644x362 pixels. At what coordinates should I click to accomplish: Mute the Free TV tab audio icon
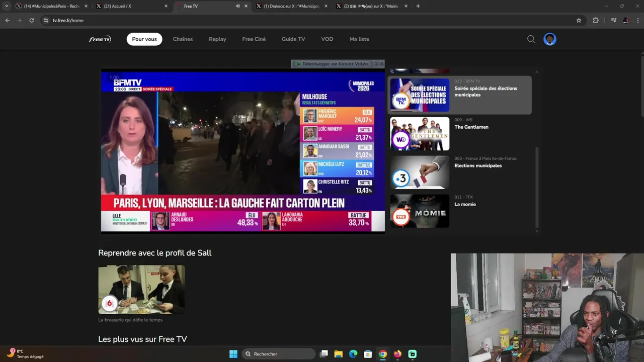click(x=237, y=6)
